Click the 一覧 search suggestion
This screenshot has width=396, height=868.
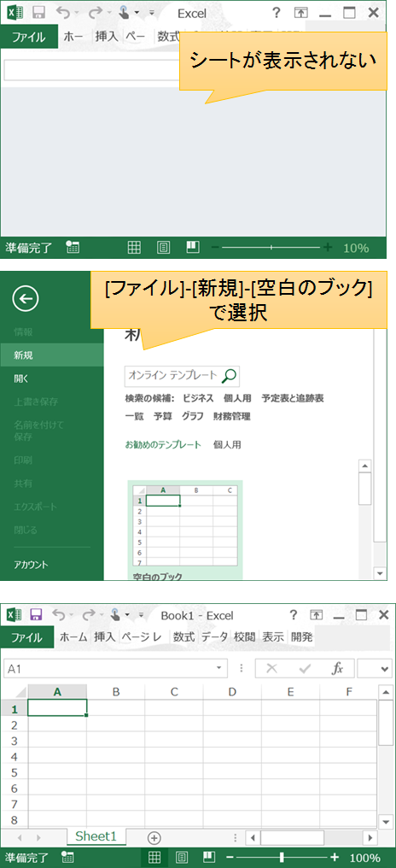click(134, 417)
